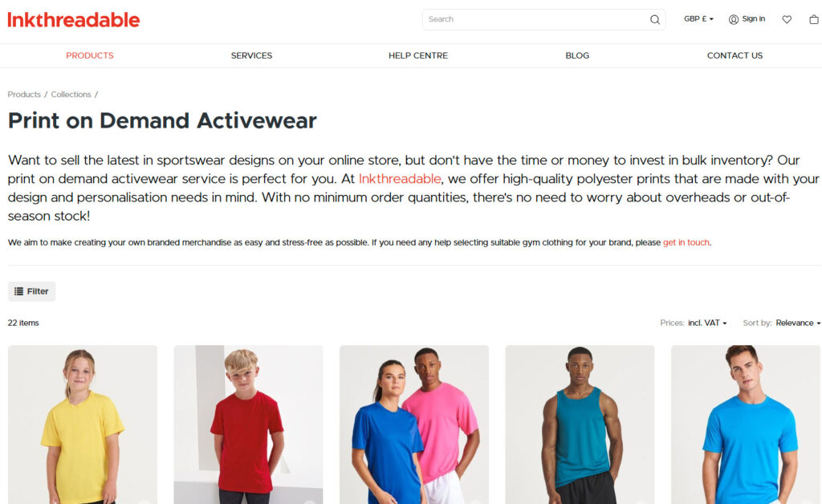Open the BLOG page
This screenshot has width=822, height=504.
pos(577,55)
